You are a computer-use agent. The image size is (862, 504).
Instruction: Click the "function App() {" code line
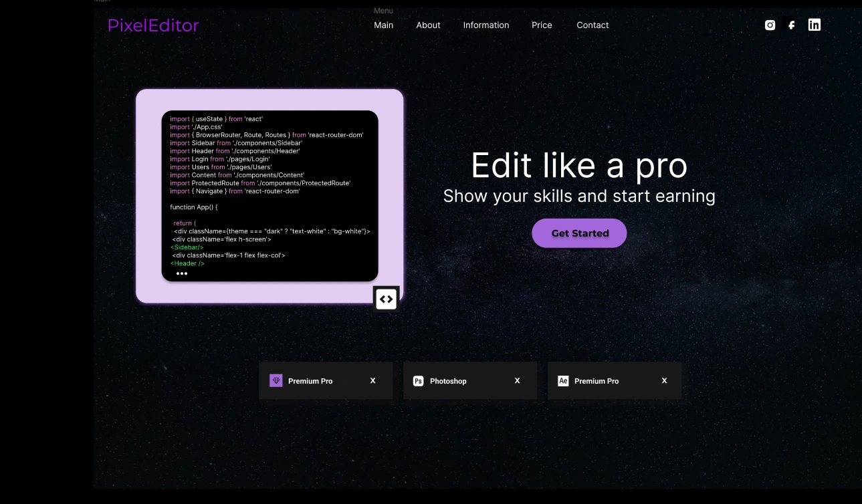coord(194,207)
